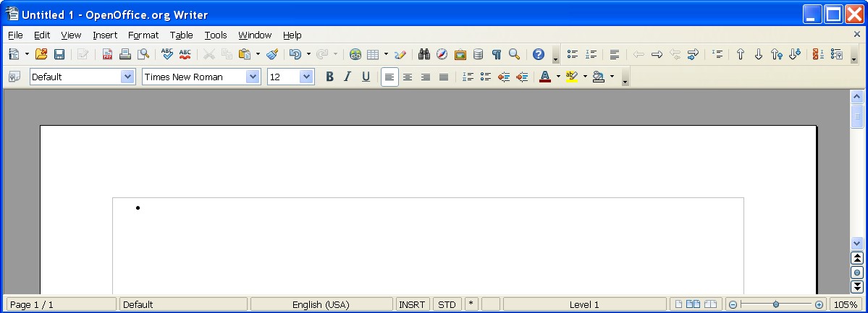Image resolution: width=868 pixels, height=313 pixels.
Task: Open the Gallery picture icon
Action: click(x=460, y=54)
